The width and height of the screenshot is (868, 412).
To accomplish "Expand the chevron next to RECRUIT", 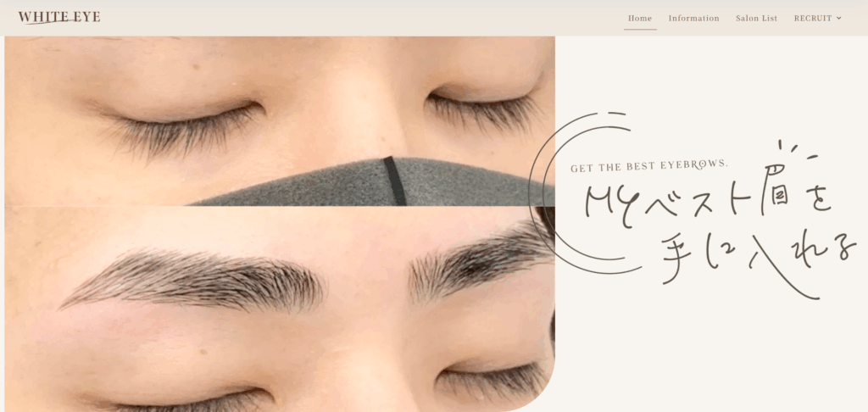I will (x=839, y=18).
